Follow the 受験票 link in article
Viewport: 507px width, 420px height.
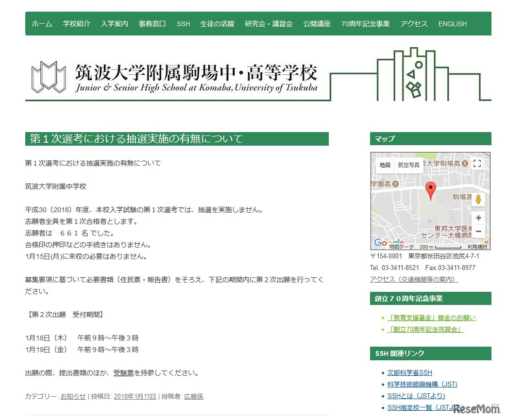pos(123,373)
